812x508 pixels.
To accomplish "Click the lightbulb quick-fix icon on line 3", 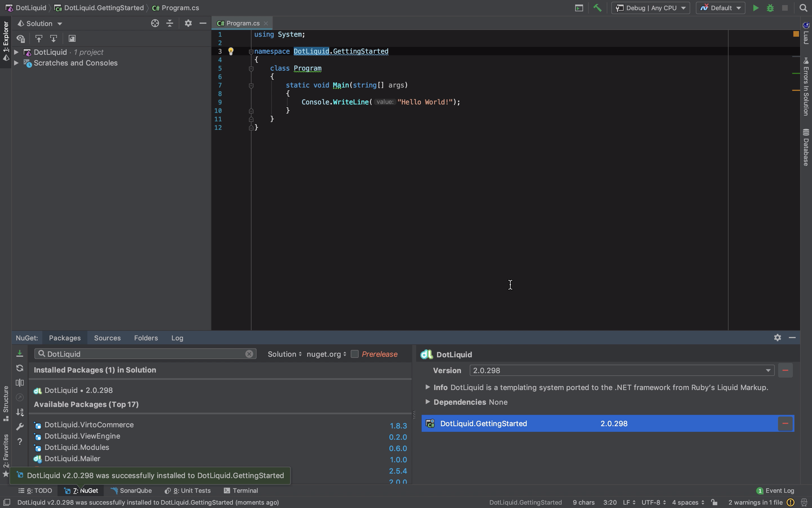I will click(231, 51).
